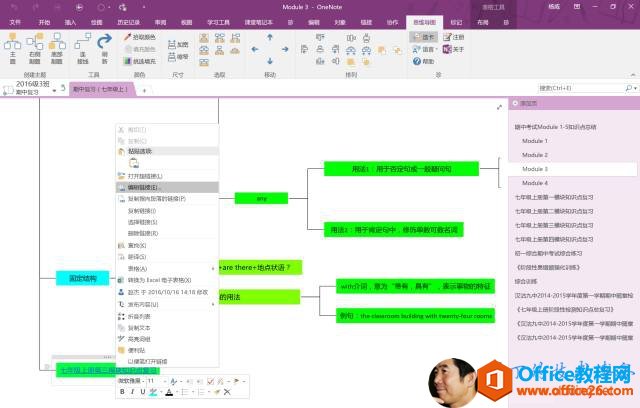The height and width of the screenshot is (408, 640).
Task: Open the Insert (插入) ribbon tab
Action: click(70, 22)
